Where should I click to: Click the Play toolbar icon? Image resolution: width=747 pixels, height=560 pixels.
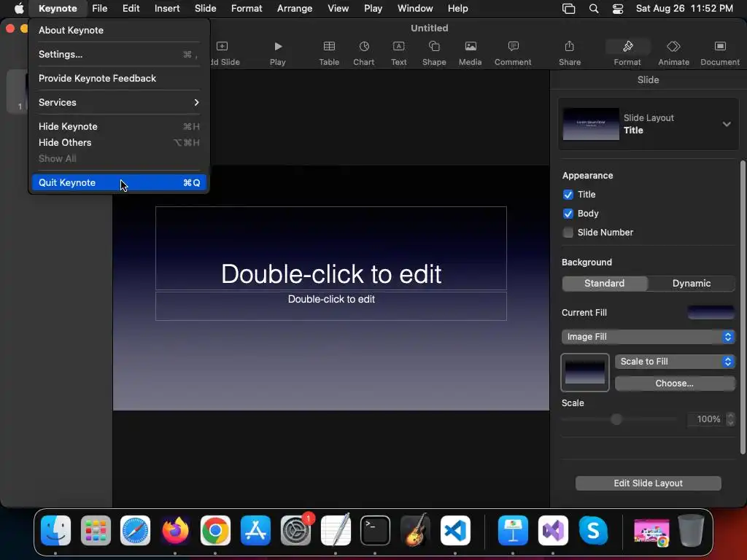click(x=278, y=47)
